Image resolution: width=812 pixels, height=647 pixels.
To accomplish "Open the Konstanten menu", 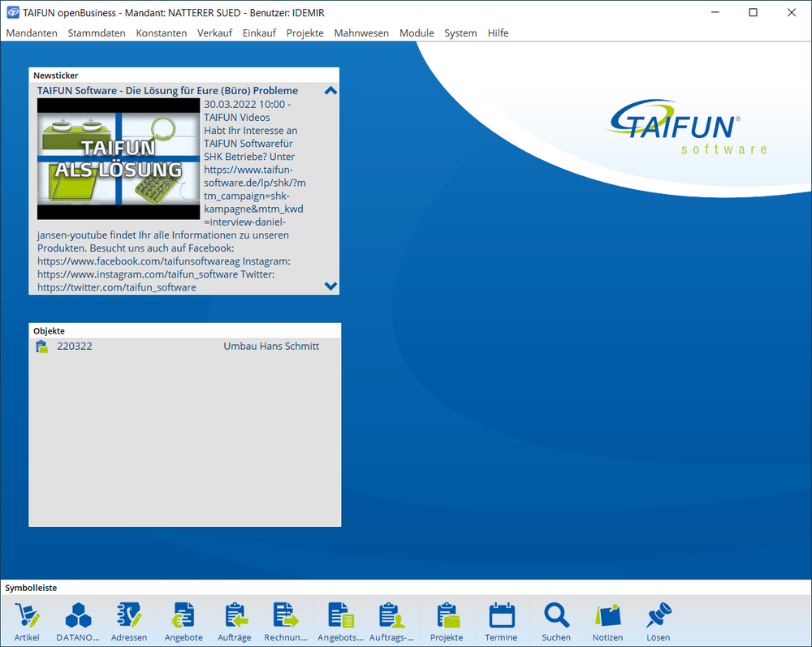I will tap(161, 33).
